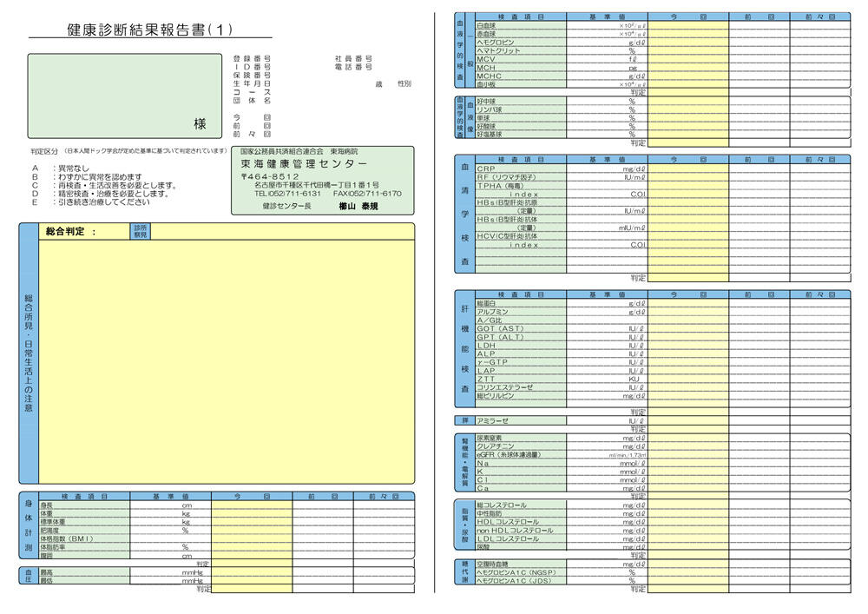Click the MCHC row label
This screenshot has height=614, width=868.
489,76
